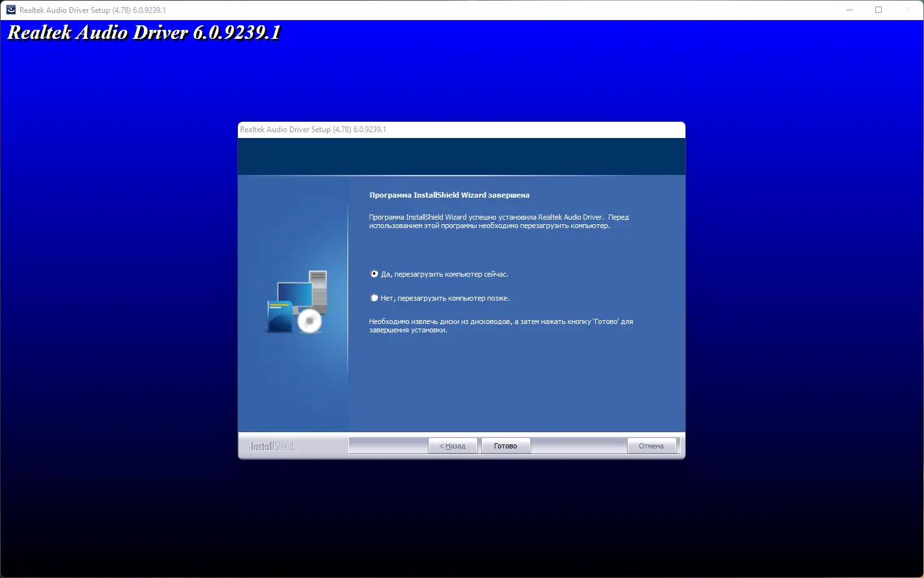Click the text 'успешно установила Realtek Audio Driver'
The height and width of the screenshot is (578, 924).
pos(536,217)
